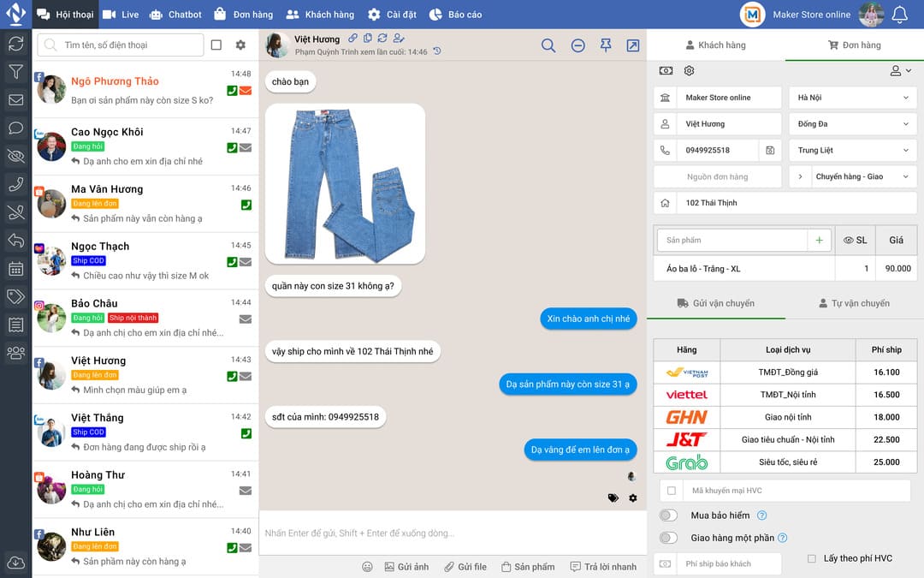
Task: Open the Hà Nội city dropdown
Action: [852, 97]
